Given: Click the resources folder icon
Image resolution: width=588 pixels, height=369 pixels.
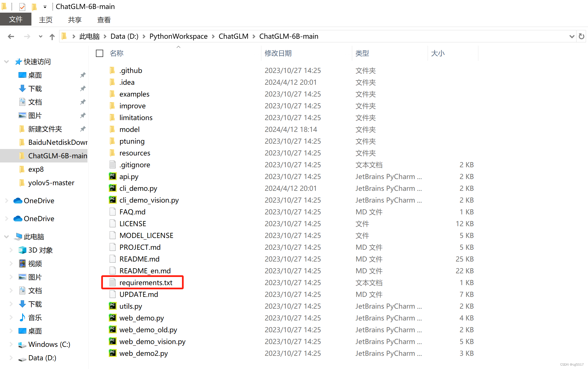Looking at the screenshot, I should (x=112, y=153).
